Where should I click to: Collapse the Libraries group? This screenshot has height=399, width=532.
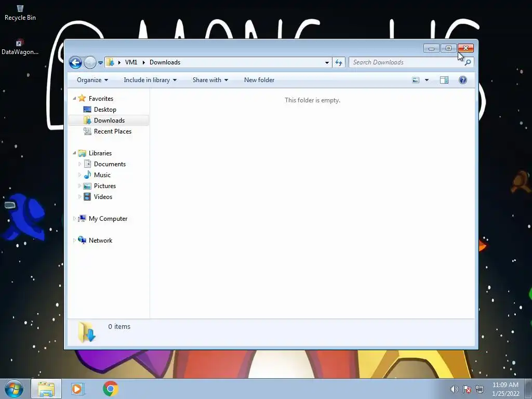(x=74, y=153)
